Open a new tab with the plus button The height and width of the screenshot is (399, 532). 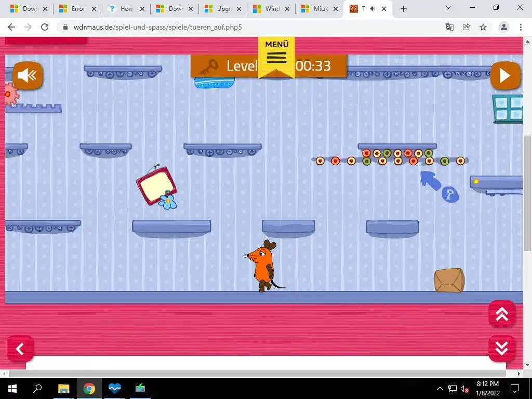pos(403,9)
